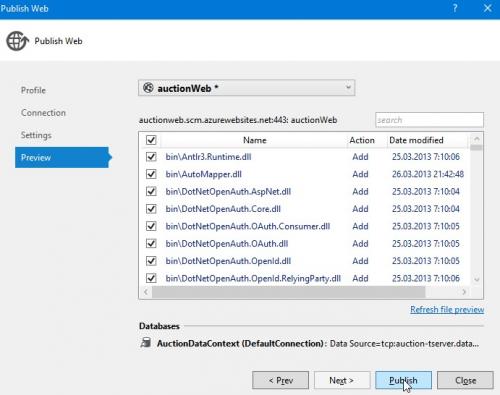This screenshot has width=500, height=395.
Task: Click bin\AutoMapper.dll file name
Action: pos(204,174)
